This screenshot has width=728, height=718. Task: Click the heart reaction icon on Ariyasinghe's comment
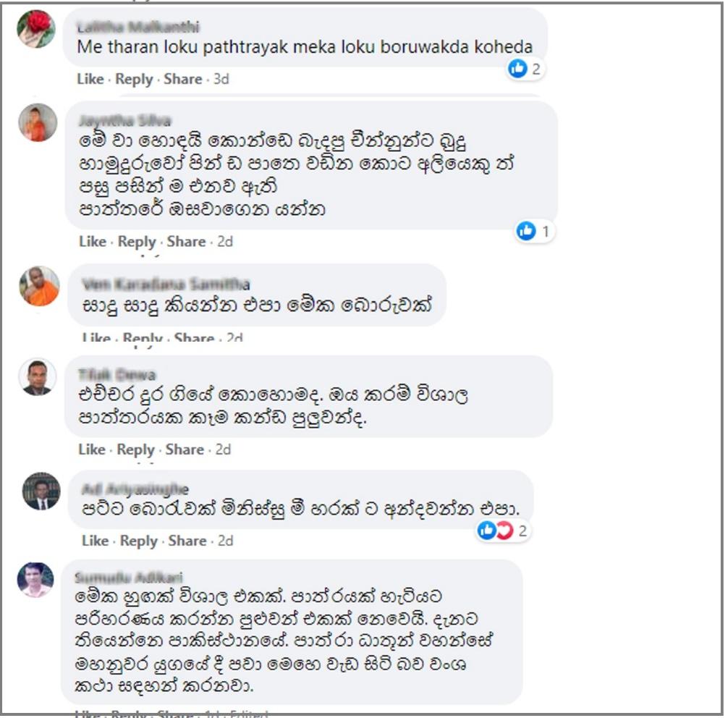504,531
